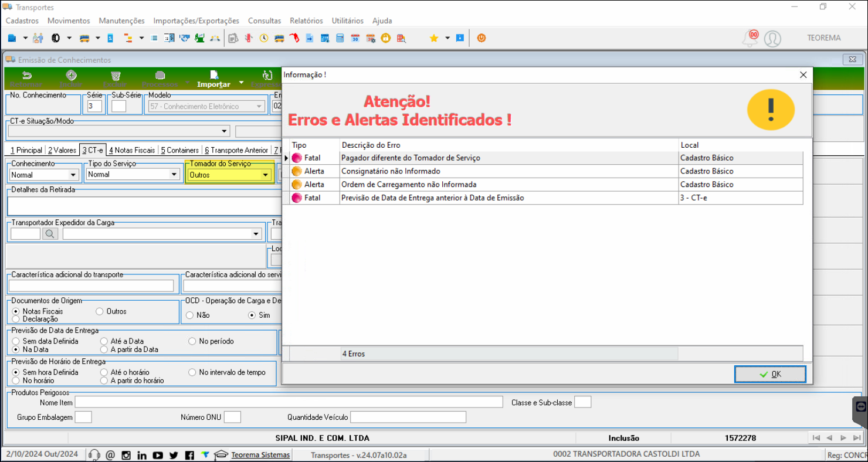Expand the Importar button dropdown arrow
The image size is (868, 462).
pyautogui.click(x=241, y=82)
